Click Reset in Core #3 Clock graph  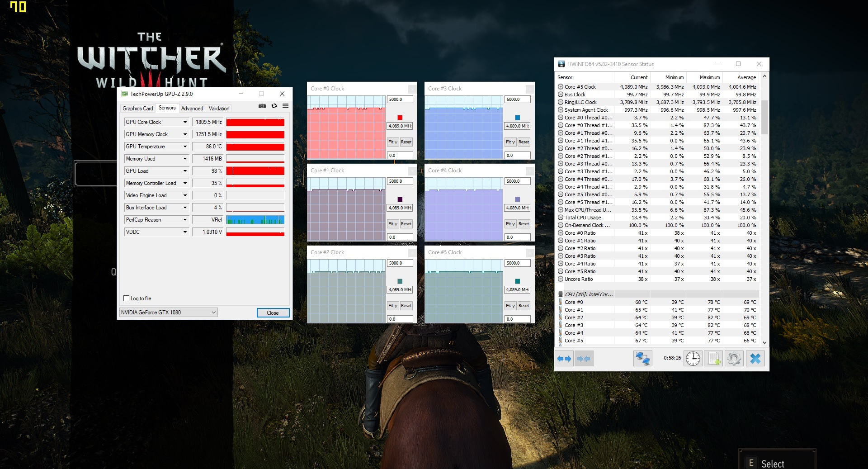click(x=524, y=142)
